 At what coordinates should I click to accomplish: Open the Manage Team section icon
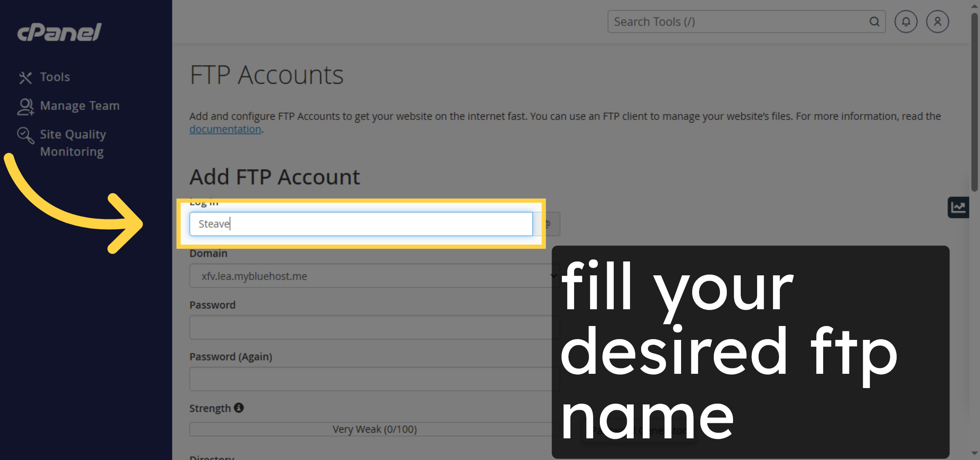(x=25, y=105)
